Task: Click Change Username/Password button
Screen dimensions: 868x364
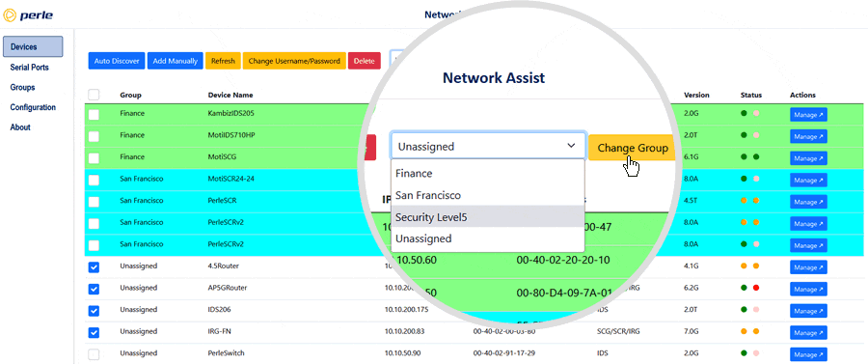Action: (294, 61)
